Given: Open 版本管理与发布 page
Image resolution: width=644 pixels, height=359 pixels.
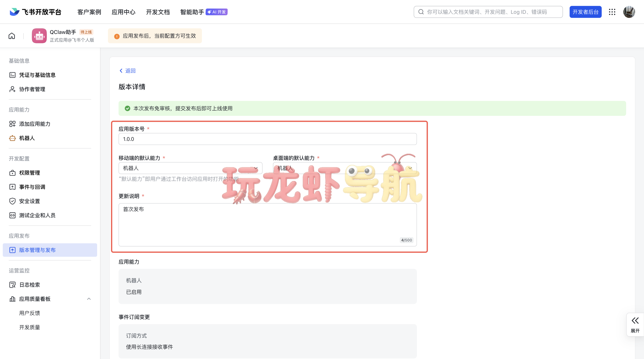Looking at the screenshot, I should pos(50,250).
